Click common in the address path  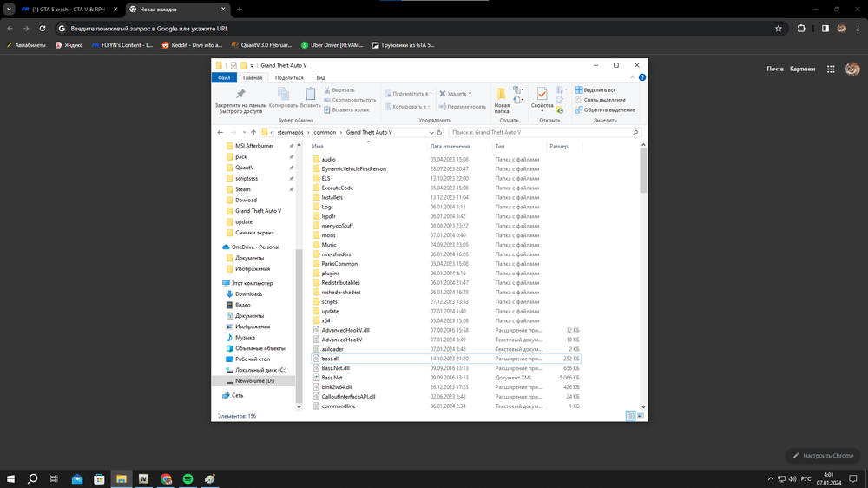325,132
